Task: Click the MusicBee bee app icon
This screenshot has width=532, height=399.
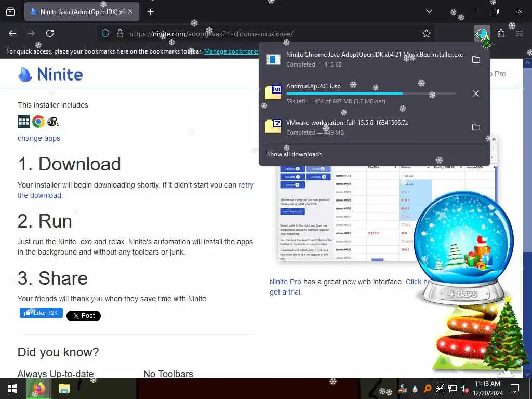Action: 53,122
